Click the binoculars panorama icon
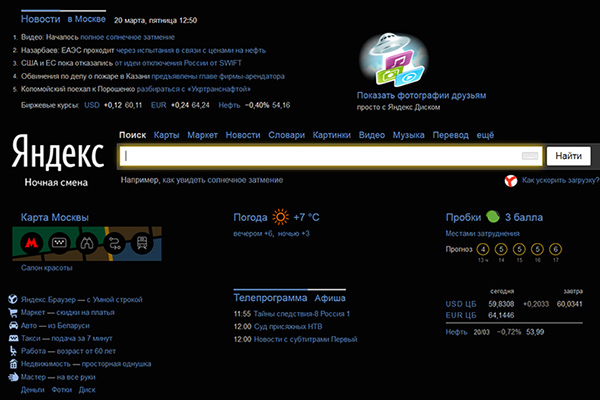This screenshot has width=600, height=400. [x=87, y=243]
